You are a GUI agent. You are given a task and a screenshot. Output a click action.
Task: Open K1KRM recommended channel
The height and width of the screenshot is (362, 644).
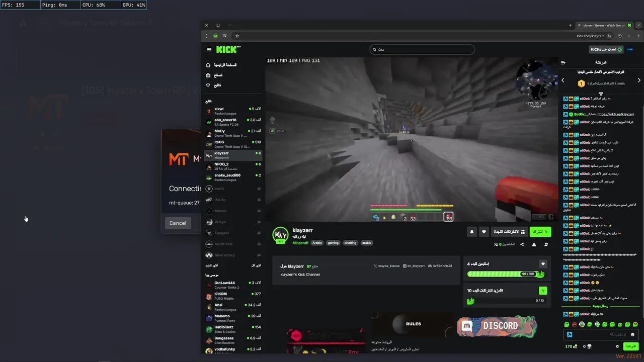pyautogui.click(x=233, y=296)
